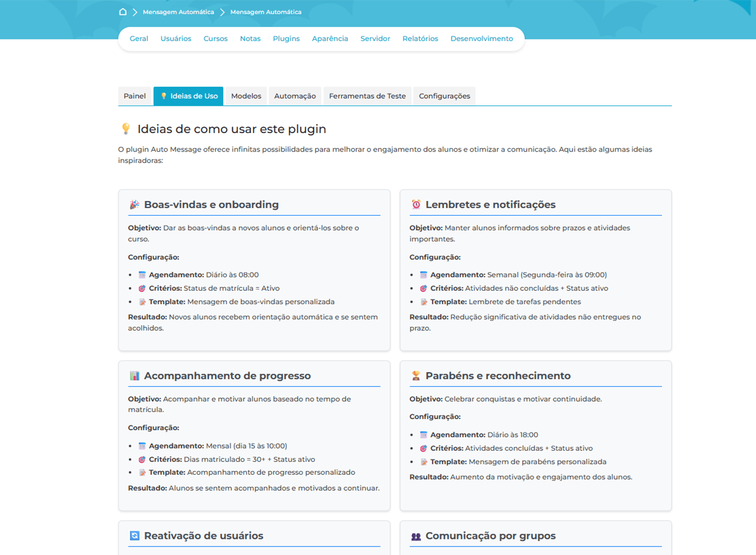
Task: Open Desenvolvimento admin section
Action: pyautogui.click(x=482, y=39)
